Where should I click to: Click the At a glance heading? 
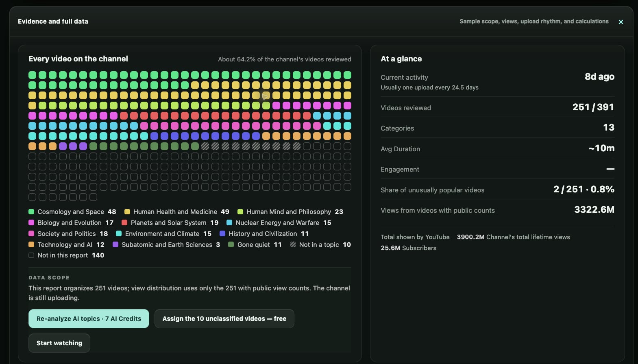pyautogui.click(x=401, y=59)
